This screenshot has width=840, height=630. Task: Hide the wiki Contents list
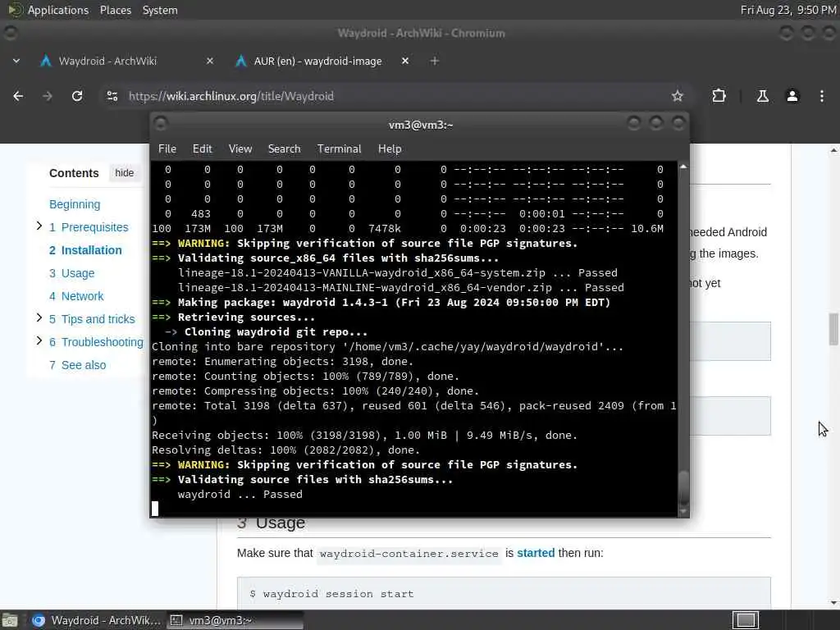[125, 173]
